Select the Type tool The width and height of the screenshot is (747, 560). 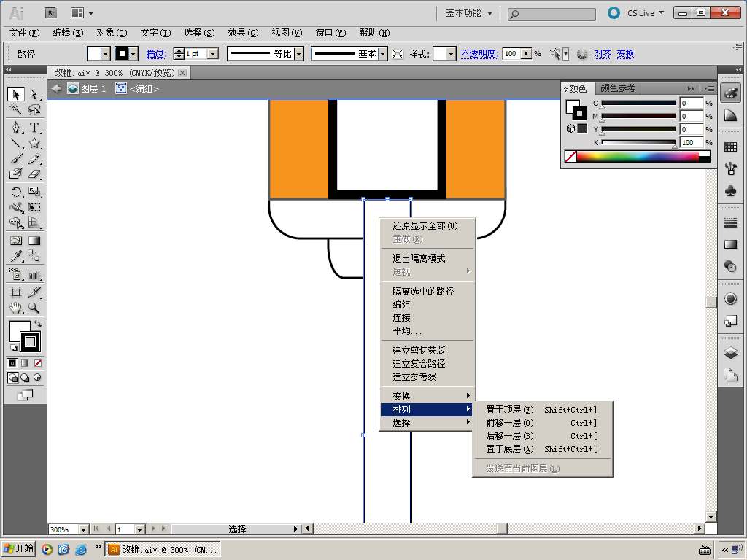pyautogui.click(x=34, y=128)
